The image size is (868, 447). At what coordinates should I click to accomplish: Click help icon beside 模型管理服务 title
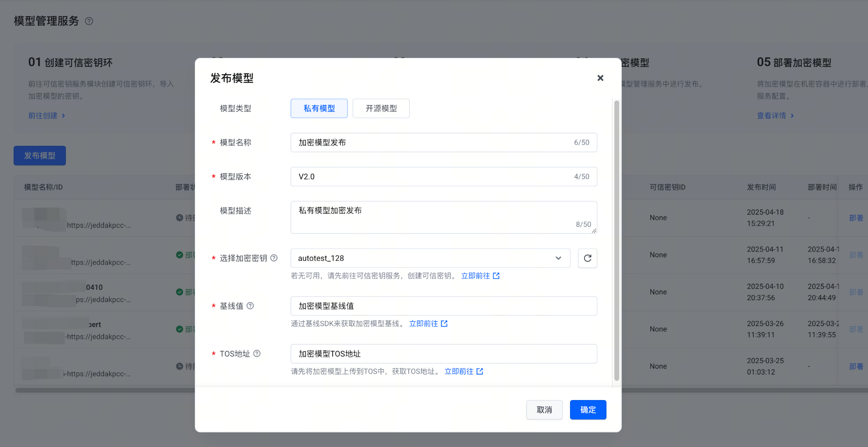(89, 21)
